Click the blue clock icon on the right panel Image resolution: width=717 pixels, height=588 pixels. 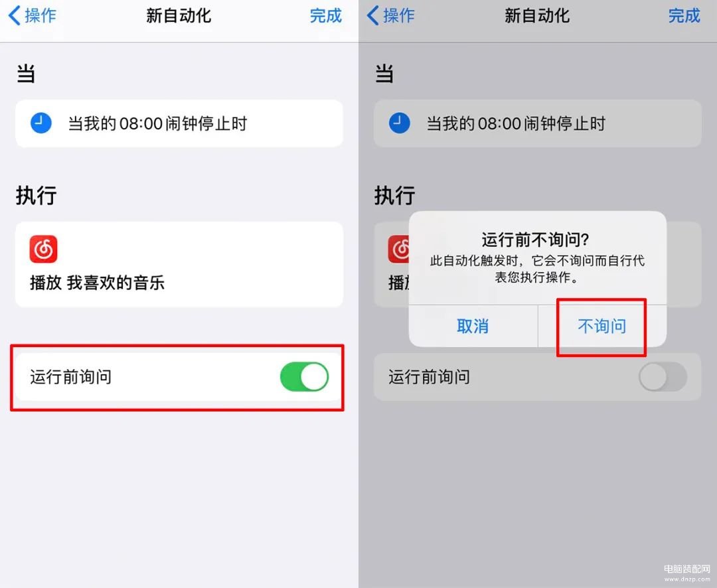point(399,123)
